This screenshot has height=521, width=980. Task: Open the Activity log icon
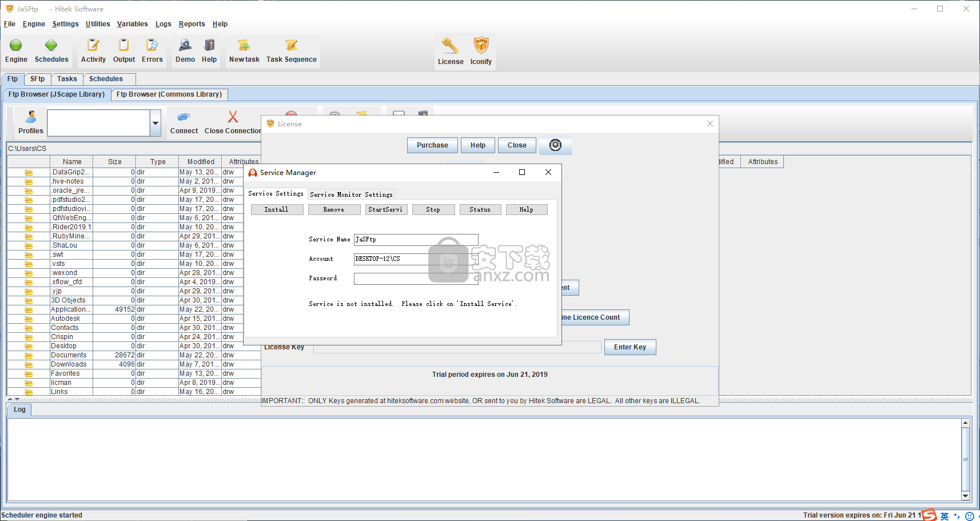93,51
